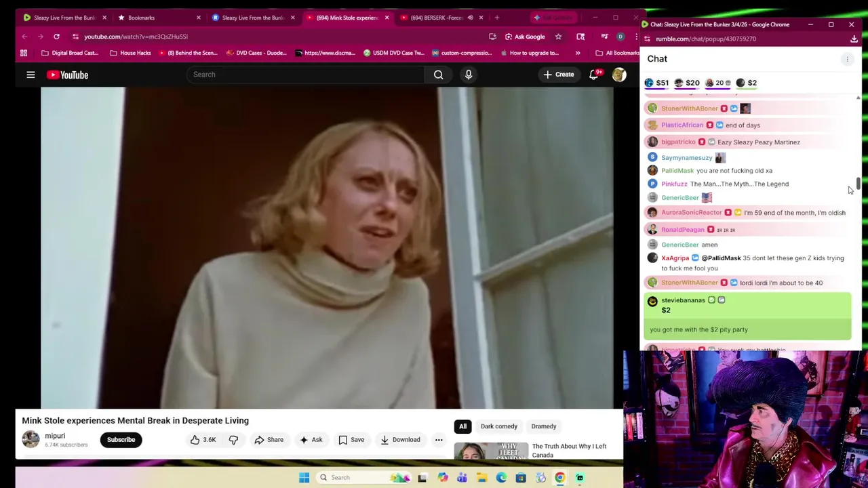Click username AuroraSonicReactor in chat
This screenshot has height=488, width=868.
click(691, 213)
